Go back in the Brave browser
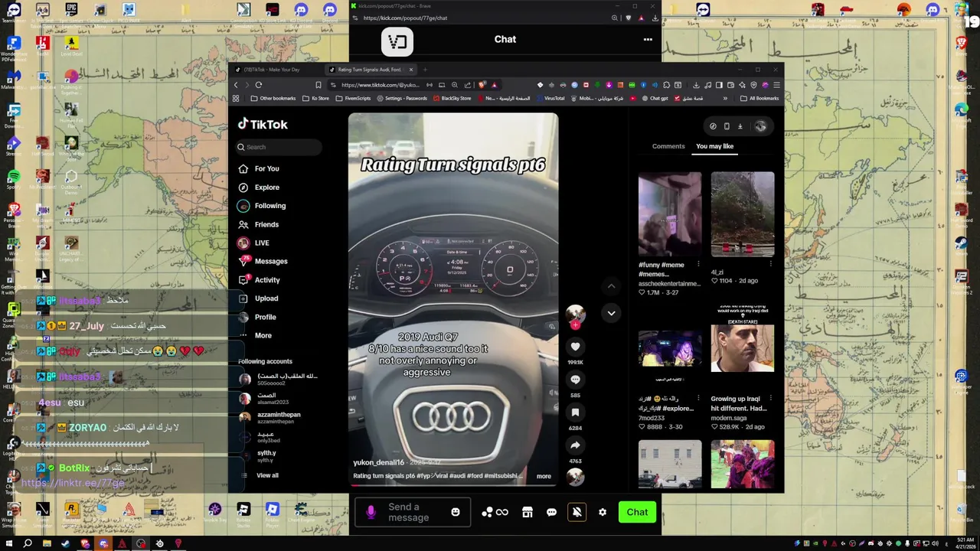Screen dimensions: 980x551 tap(236, 85)
